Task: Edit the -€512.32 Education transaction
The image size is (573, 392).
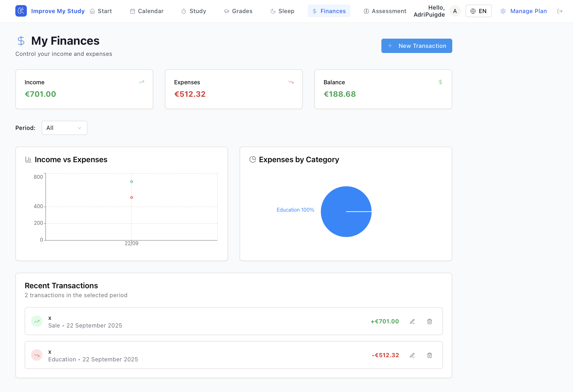Action: tap(412, 355)
